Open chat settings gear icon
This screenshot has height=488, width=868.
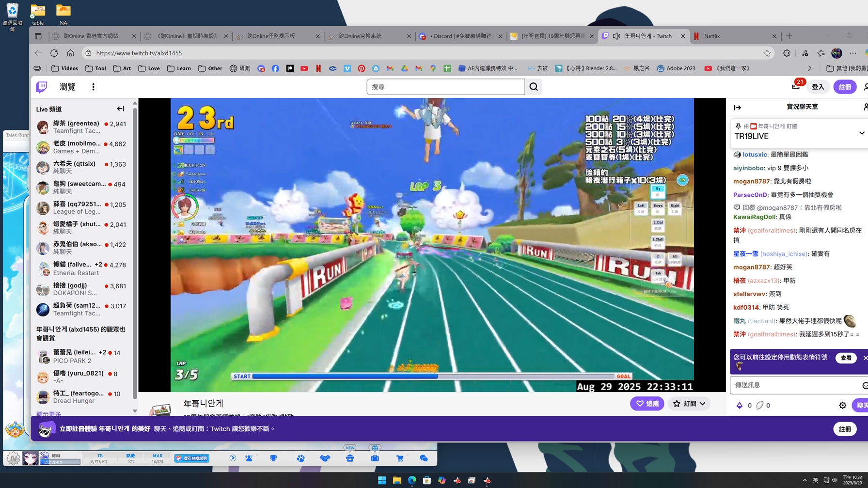coord(842,405)
